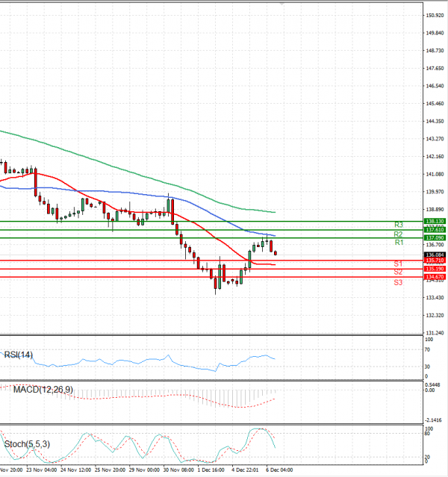Click the S2 support label
The height and width of the screenshot is (477, 448).
pyautogui.click(x=398, y=272)
